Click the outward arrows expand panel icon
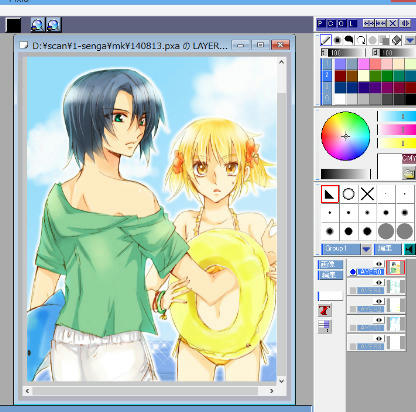Screen dimensions: 416x412 (x=369, y=23)
